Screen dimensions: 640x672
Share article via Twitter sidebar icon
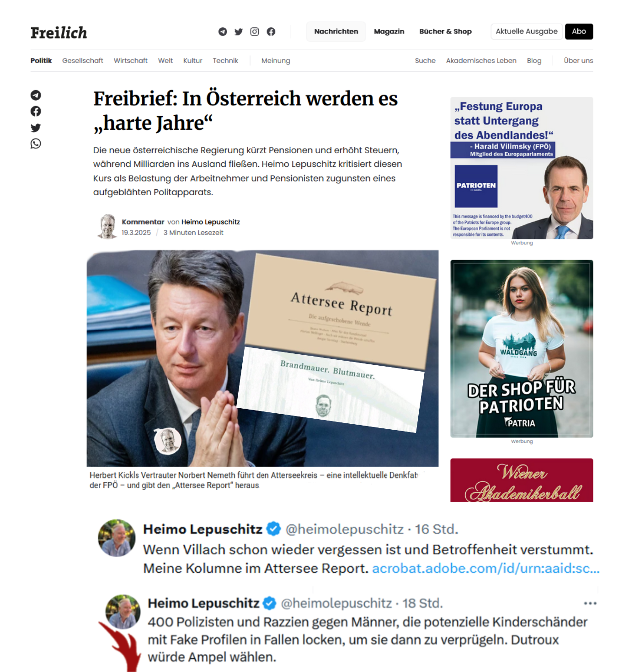[36, 128]
